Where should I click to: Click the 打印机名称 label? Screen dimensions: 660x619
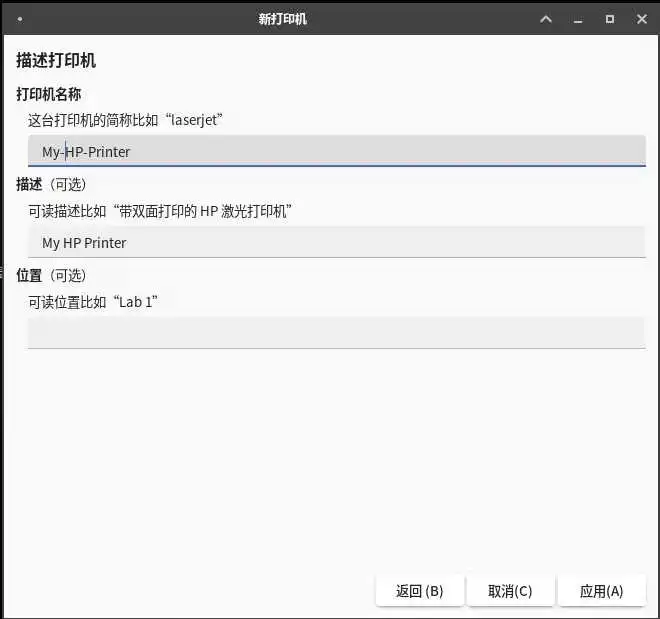(x=48, y=94)
